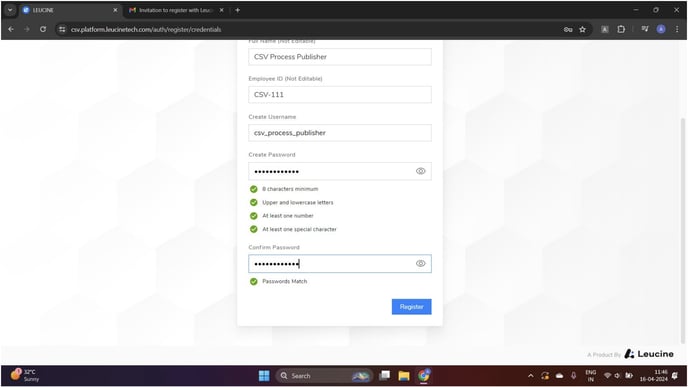Click the Upper and lowercase letters check icon

[254, 202]
